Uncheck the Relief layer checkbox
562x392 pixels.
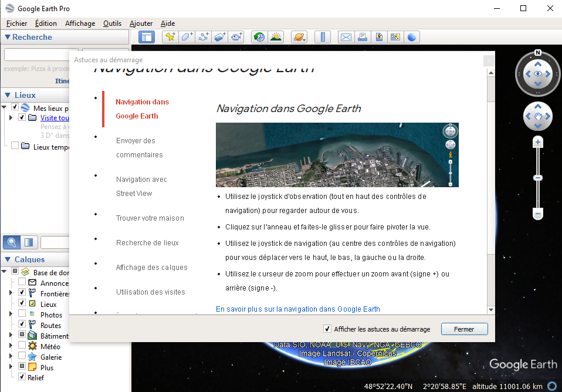click(22, 377)
